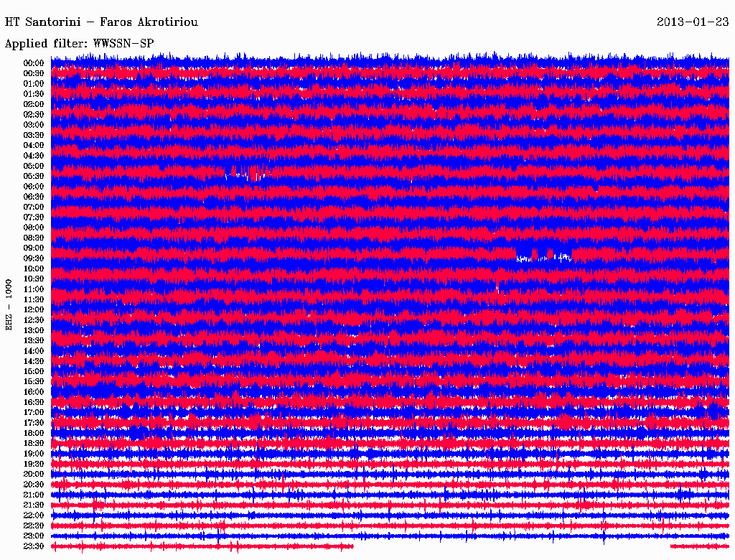Select the 21:00 time label

pos(34,495)
